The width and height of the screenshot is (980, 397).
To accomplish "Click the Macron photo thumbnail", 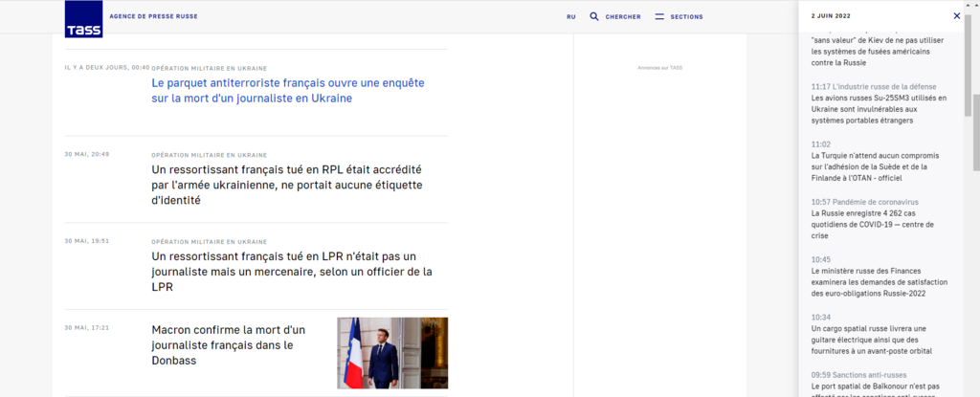I will [x=392, y=353].
